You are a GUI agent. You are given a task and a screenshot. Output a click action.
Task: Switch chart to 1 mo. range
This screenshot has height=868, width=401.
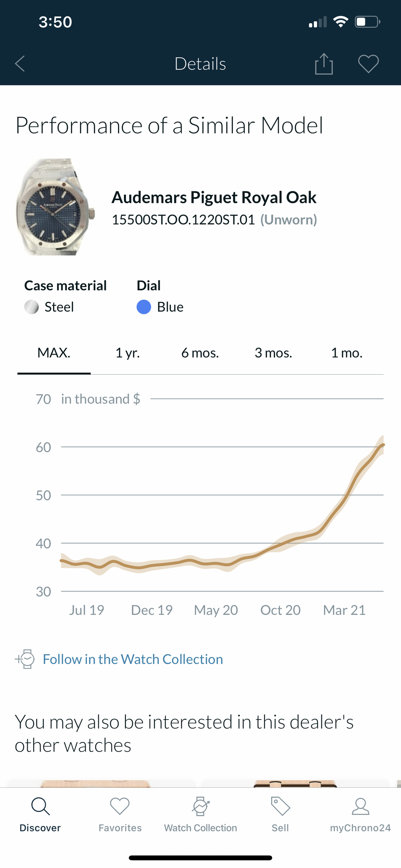point(346,353)
